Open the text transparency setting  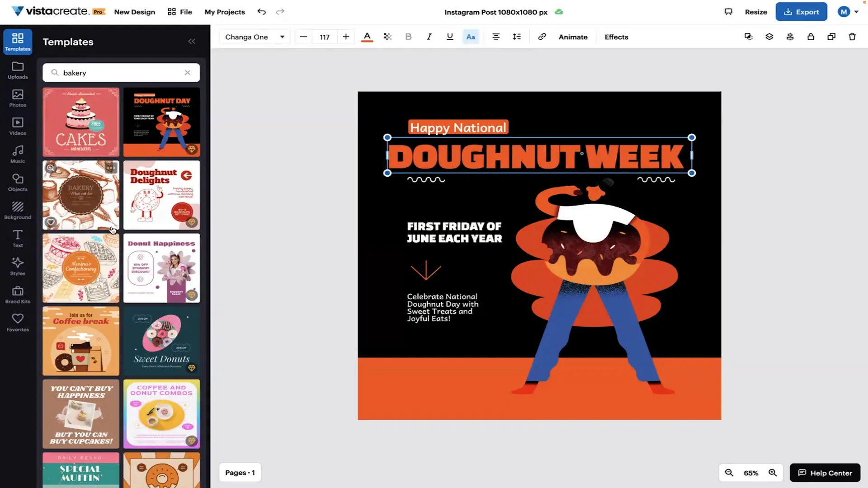387,37
